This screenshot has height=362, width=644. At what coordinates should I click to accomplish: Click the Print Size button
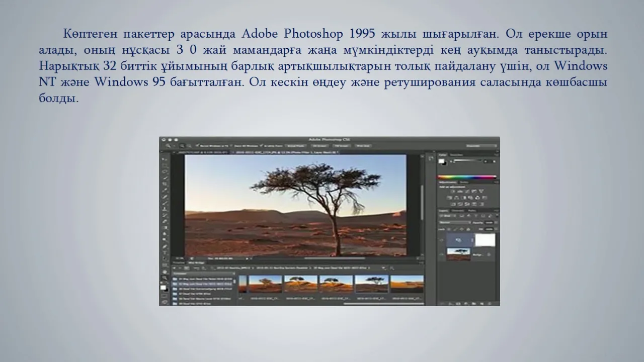(x=363, y=146)
